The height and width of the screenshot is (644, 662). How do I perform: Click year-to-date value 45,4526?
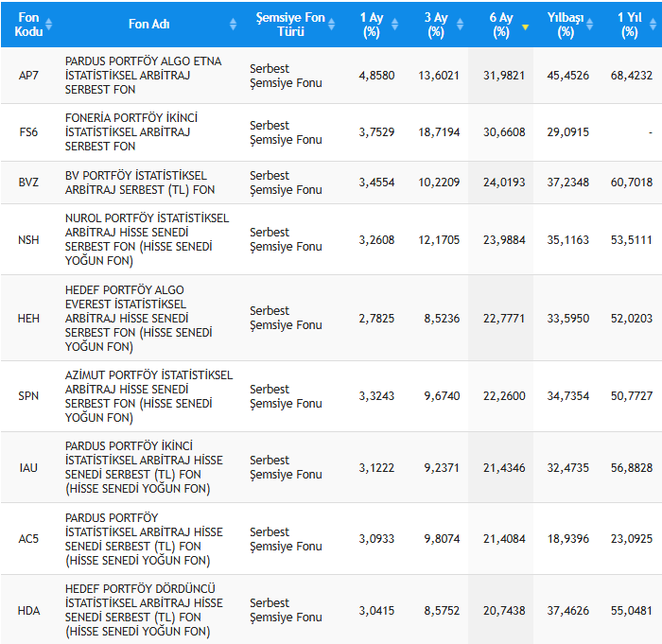tap(567, 76)
